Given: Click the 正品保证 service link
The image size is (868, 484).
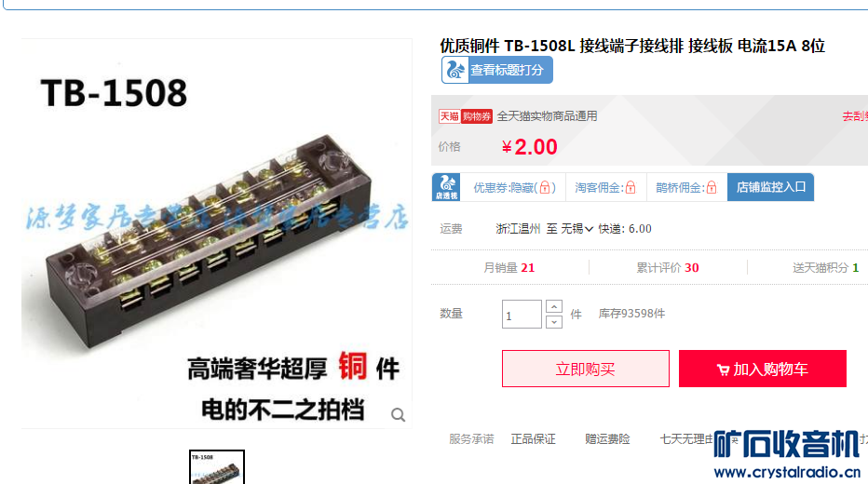Looking at the screenshot, I should point(533,439).
